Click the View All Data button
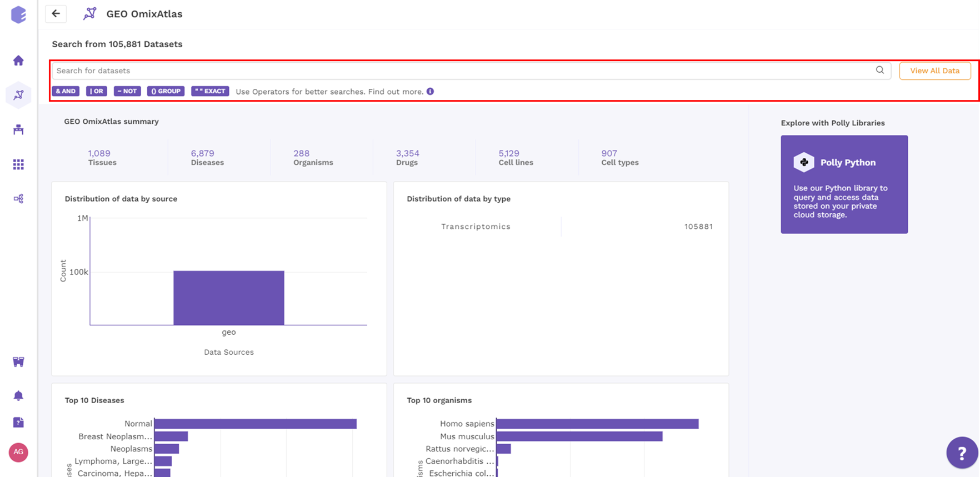The height and width of the screenshot is (477, 980). pos(935,71)
